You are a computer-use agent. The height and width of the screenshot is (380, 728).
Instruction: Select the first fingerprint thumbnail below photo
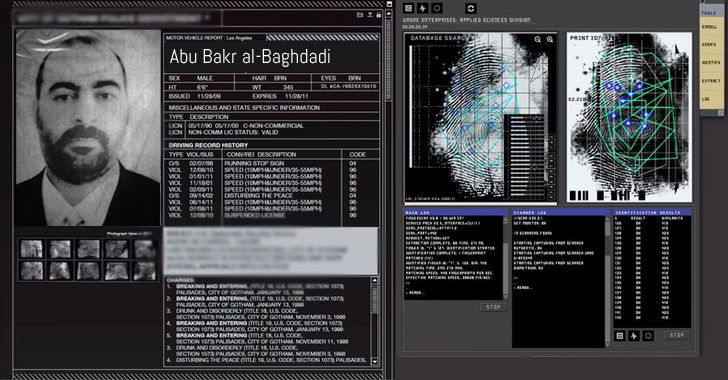(x=31, y=249)
